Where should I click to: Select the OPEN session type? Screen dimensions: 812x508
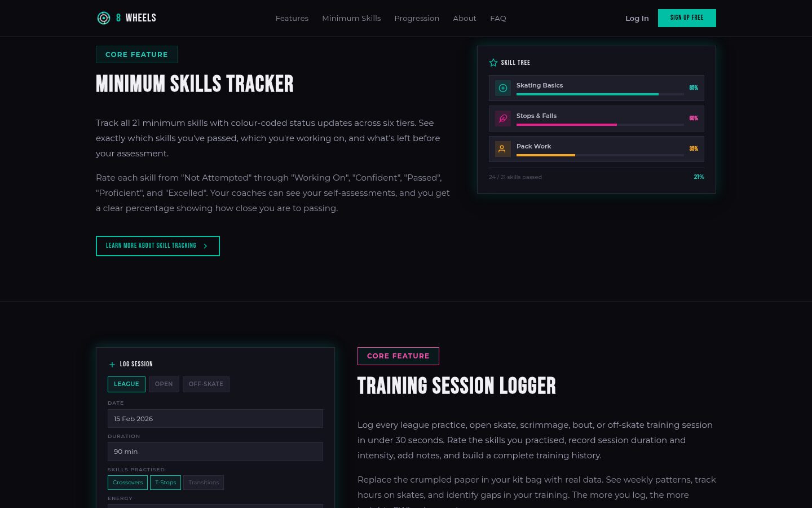[164, 384]
